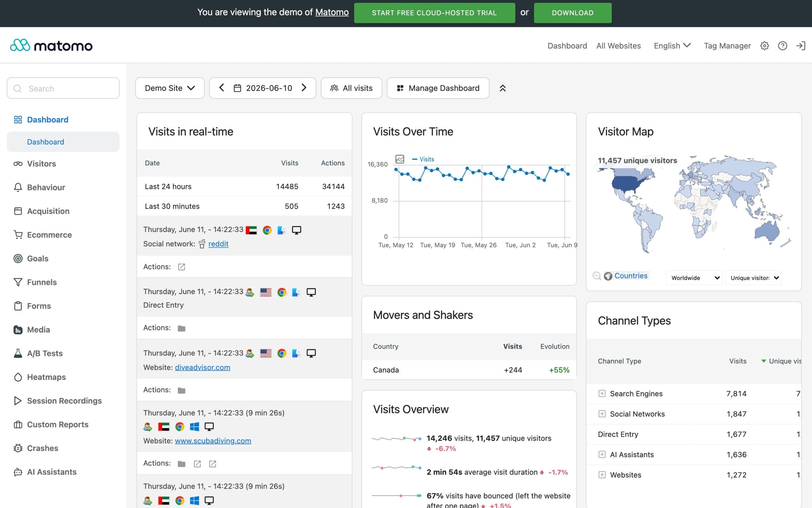Go to next date with right arrow
Viewport: 812px width, 508px height.
[304, 88]
